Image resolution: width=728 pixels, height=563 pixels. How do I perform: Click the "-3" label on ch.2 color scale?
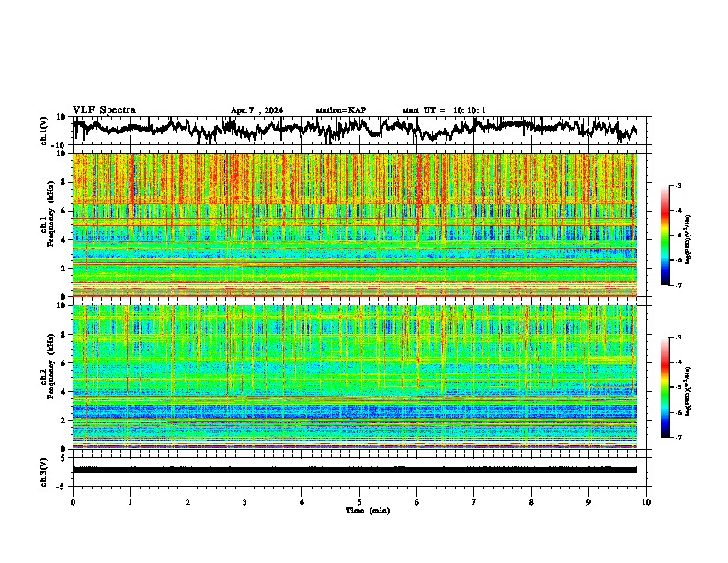coord(678,338)
